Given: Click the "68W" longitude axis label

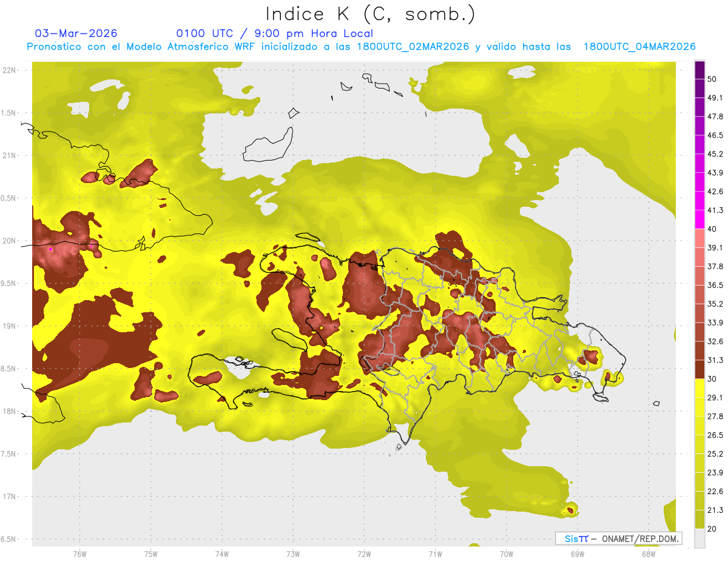Looking at the screenshot, I should 649,554.
